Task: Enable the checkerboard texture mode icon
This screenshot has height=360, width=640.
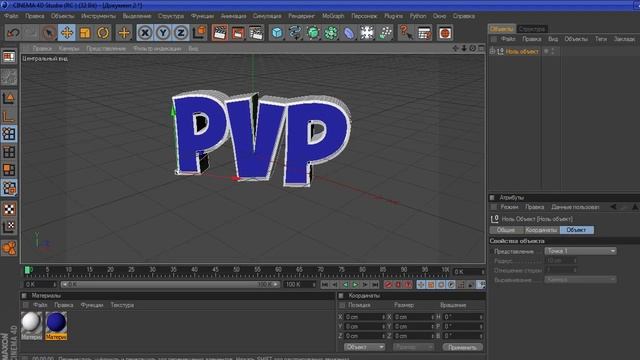Action: [9, 209]
